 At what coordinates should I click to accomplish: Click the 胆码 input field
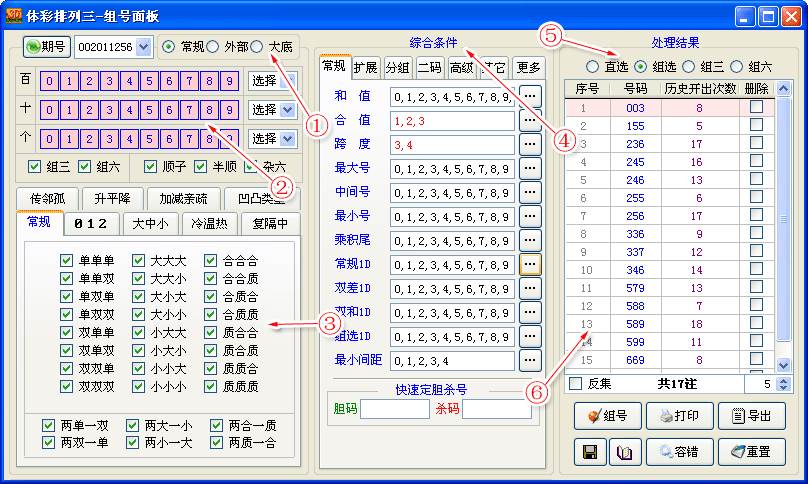click(394, 409)
